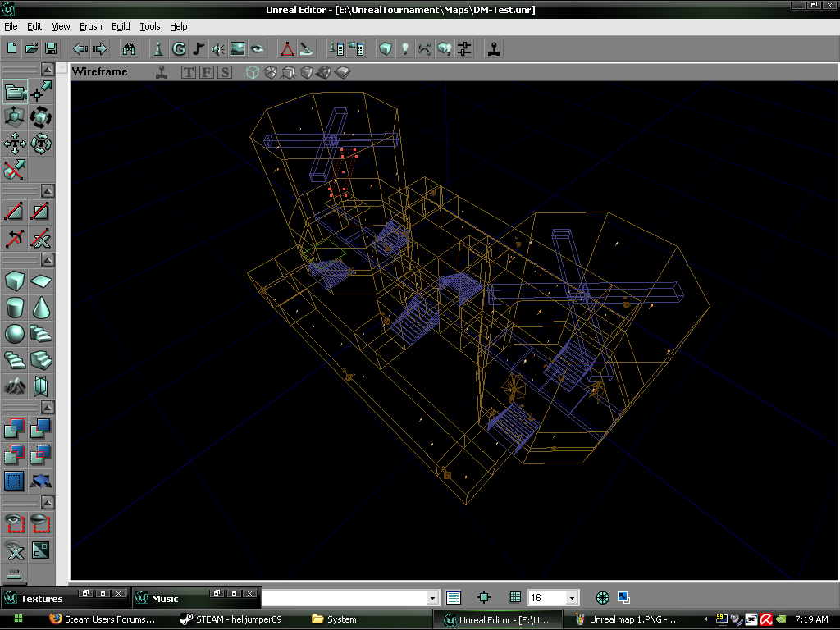Switch viewport to Front view F
840x630 pixels.
click(207, 72)
